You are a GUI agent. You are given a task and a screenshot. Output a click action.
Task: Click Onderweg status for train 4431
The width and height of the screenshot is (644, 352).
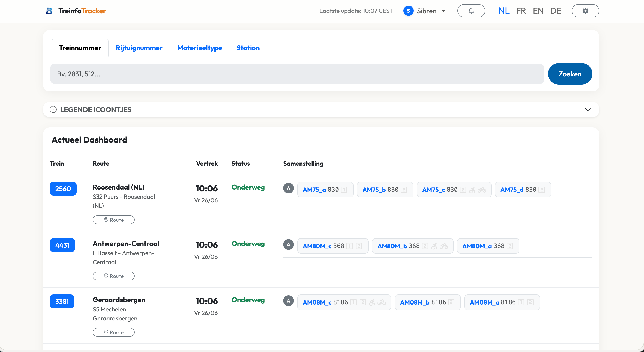tap(248, 243)
